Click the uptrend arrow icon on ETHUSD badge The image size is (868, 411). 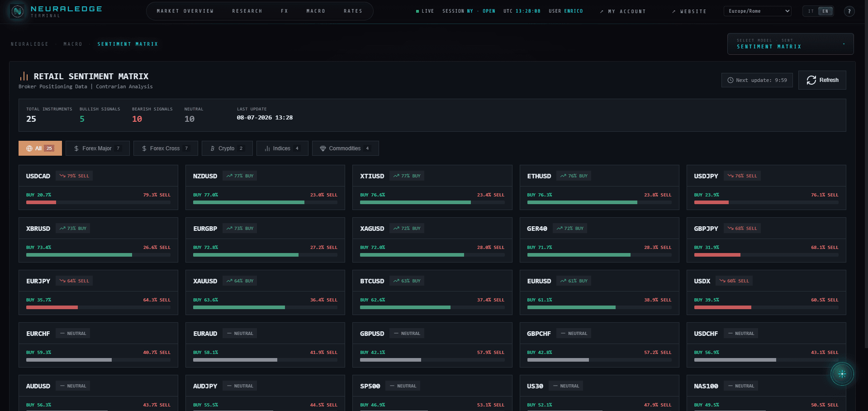563,176
